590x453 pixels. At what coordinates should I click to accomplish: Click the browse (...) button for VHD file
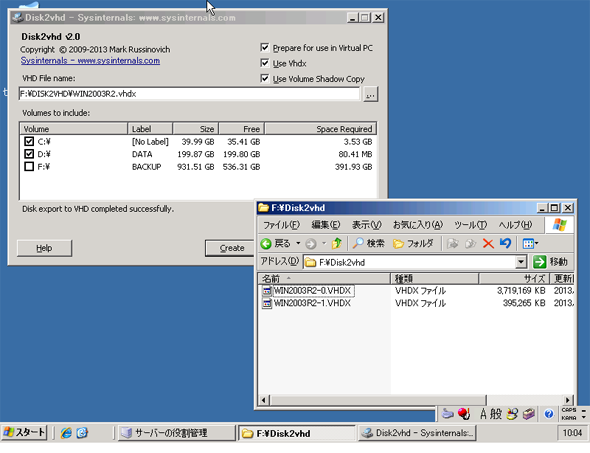tap(370, 94)
